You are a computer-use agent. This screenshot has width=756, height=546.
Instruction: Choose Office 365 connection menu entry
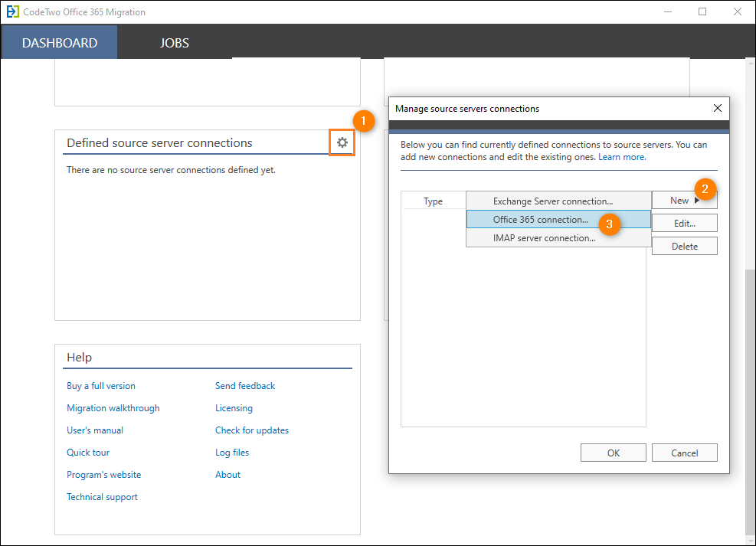click(x=558, y=219)
